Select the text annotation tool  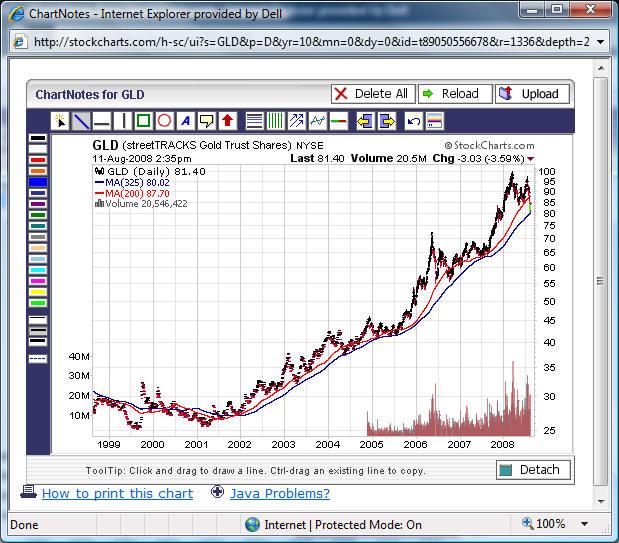click(x=186, y=121)
